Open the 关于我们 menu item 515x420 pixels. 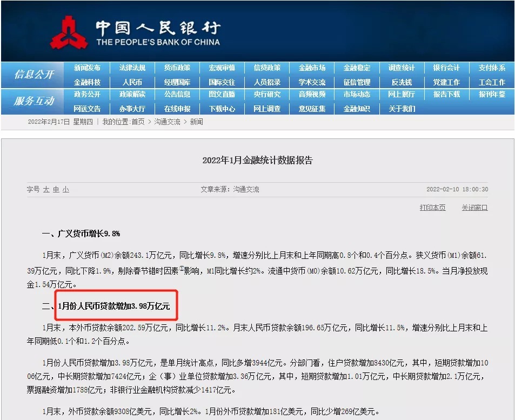tap(402, 109)
